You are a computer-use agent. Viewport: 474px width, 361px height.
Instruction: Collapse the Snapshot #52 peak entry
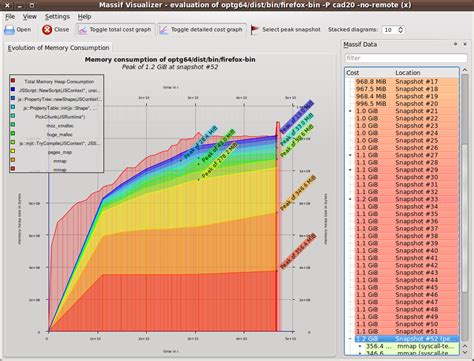coord(350,339)
